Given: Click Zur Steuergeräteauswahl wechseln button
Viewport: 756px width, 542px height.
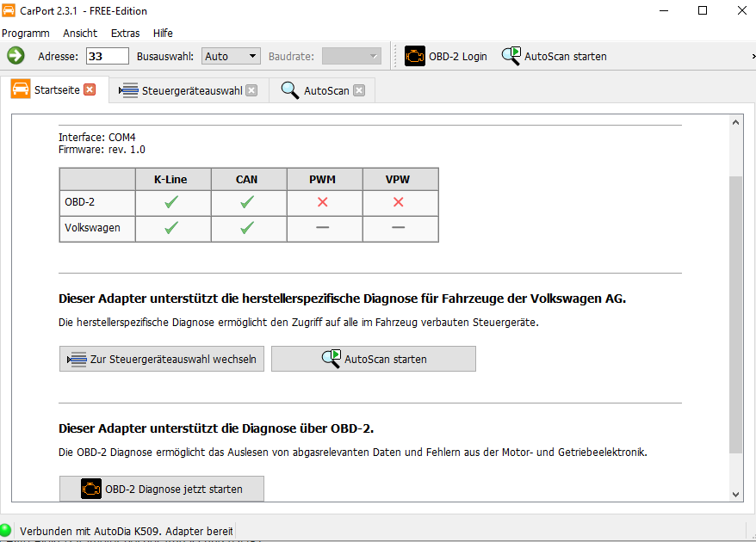Looking at the screenshot, I should click(x=162, y=359).
